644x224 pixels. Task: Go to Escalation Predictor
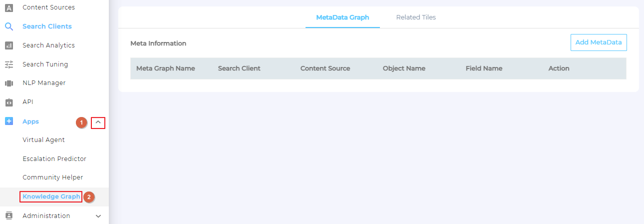click(54, 159)
